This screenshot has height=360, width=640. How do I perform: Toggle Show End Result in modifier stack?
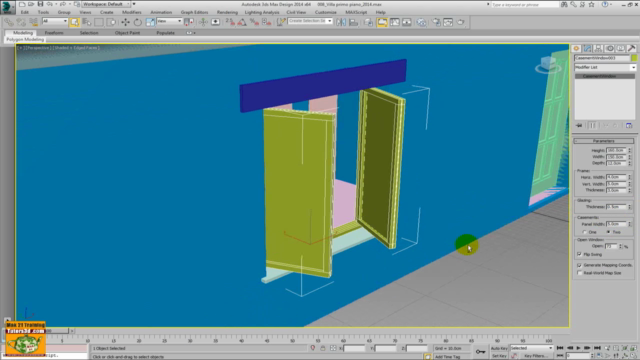pyautogui.click(x=593, y=125)
